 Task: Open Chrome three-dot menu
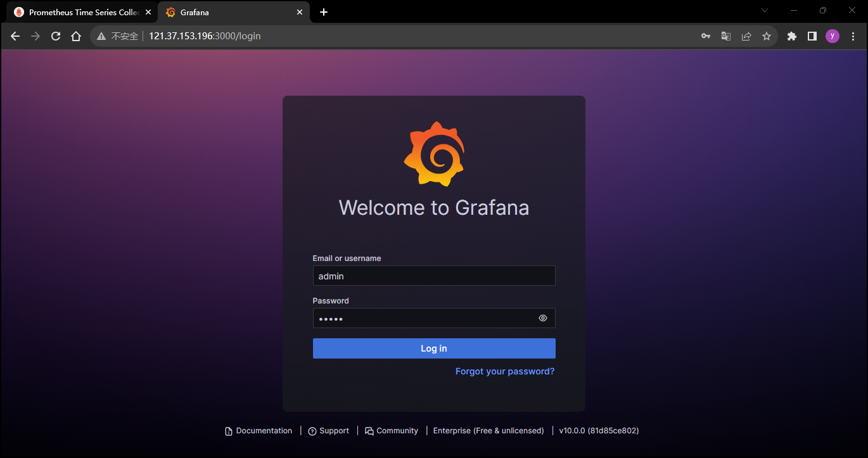click(853, 36)
